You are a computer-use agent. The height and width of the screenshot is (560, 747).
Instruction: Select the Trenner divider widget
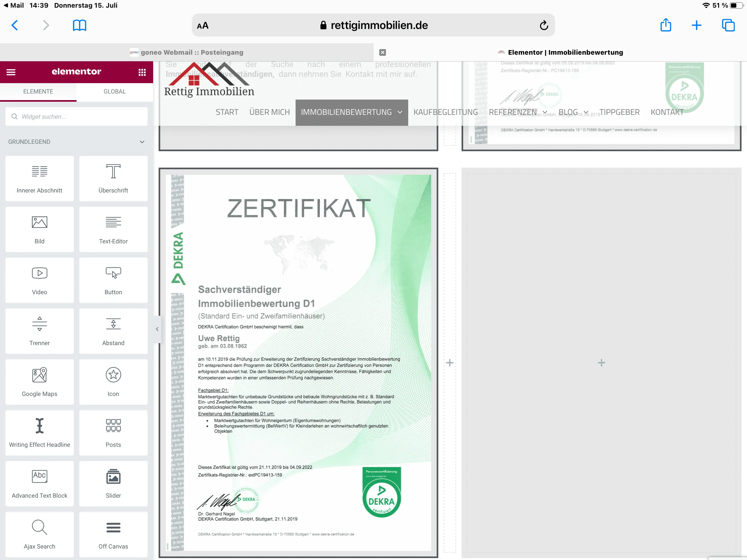tap(40, 331)
